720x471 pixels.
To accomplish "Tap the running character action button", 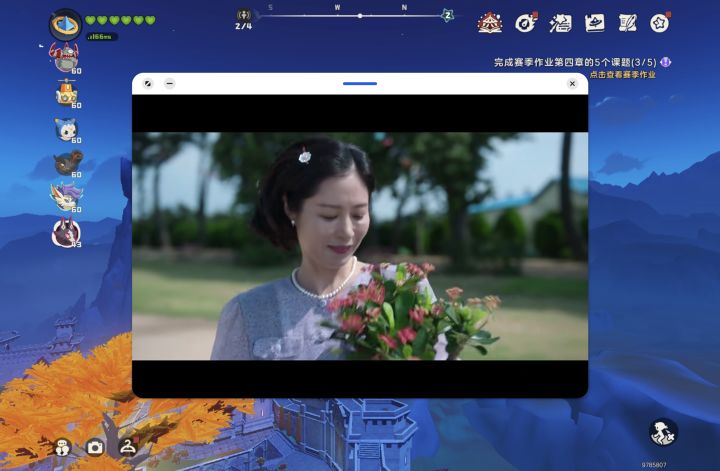I will [x=664, y=432].
